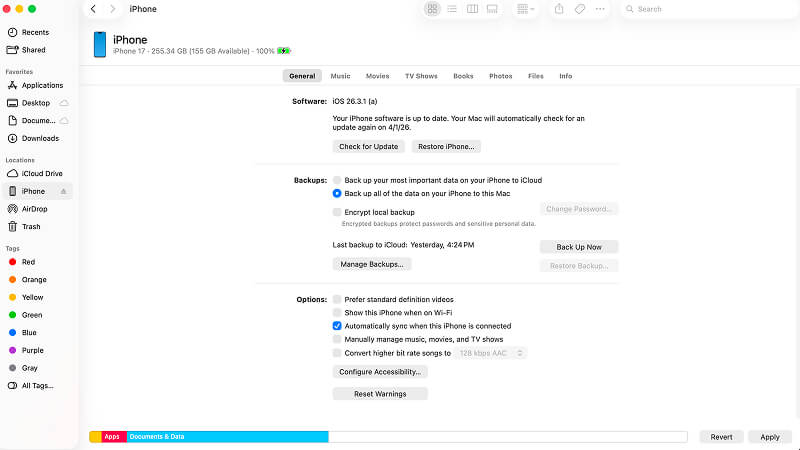
Task: Select the Blue tag
Action: click(x=29, y=333)
